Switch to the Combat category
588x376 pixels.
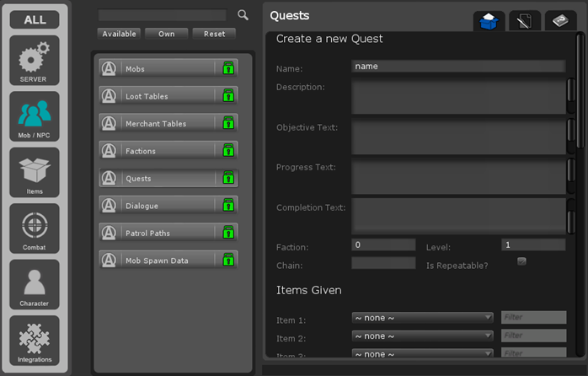pos(35,228)
